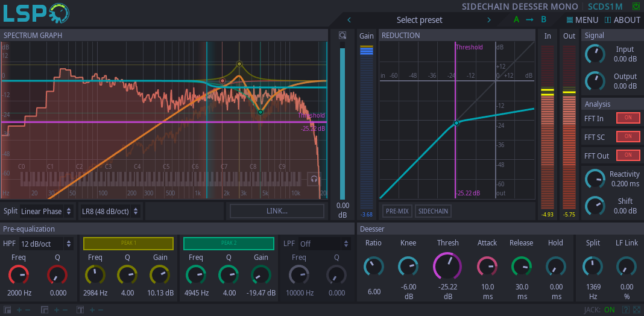Click SCDS1M plugin ID text
The height and width of the screenshot is (316, 644).
(x=605, y=7)
